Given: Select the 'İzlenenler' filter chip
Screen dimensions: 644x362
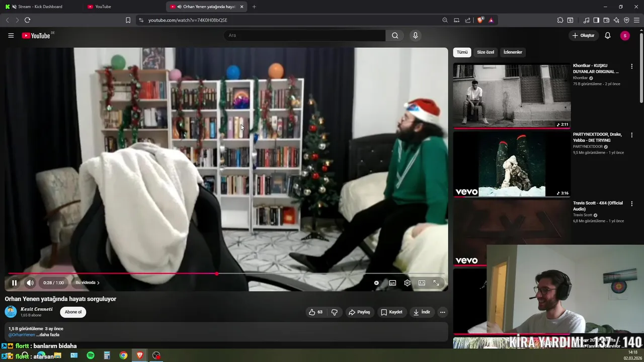Looking at the screenshot, I should tap(513, 52).
